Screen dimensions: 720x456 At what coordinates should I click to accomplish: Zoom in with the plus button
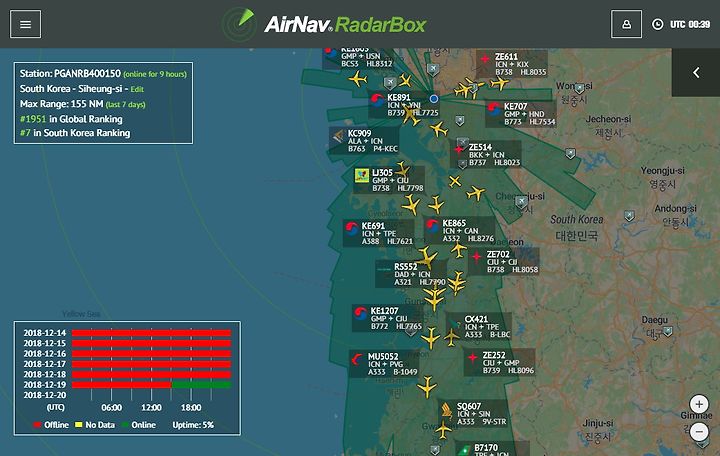699,405
